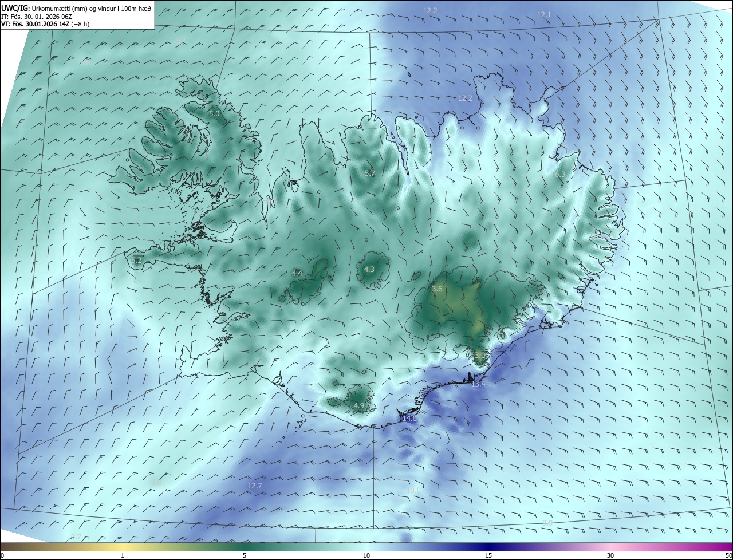Select the 6.3 value label
This screenshot has height=560, width=733.
click(559, 174)
